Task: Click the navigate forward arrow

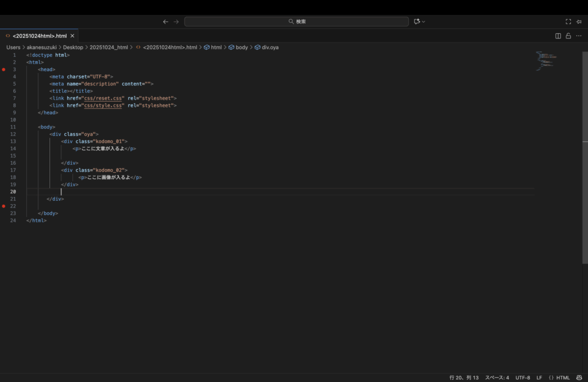Action: [x=176, y=22]
